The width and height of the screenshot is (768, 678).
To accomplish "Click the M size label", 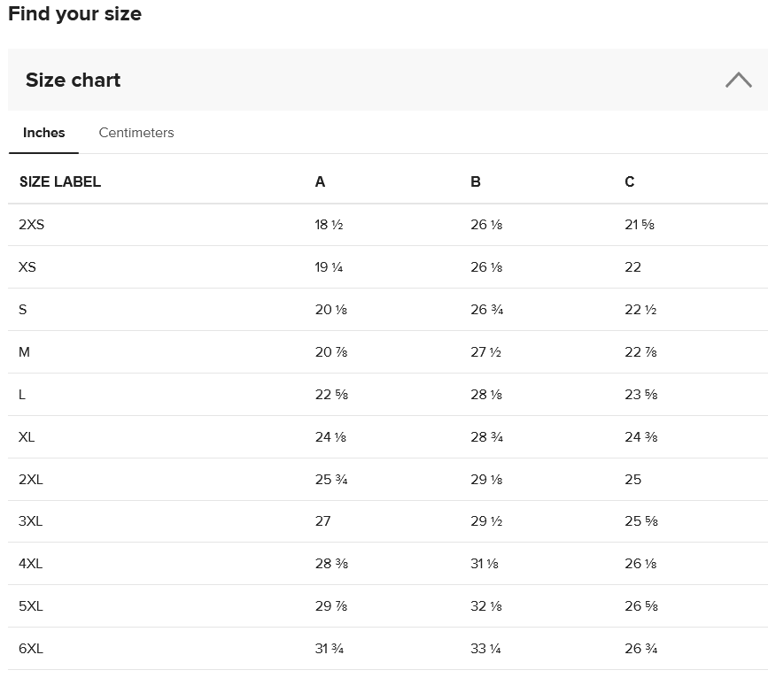I will click(24, 352).
